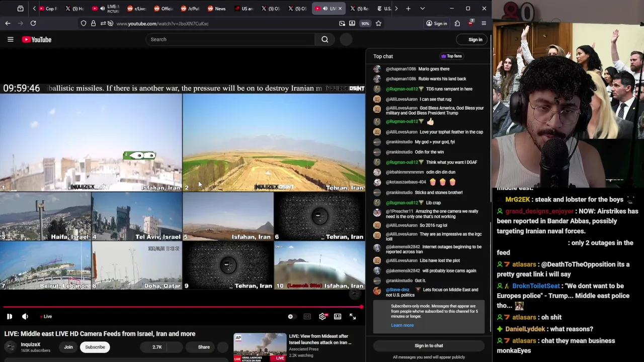This screenshot has width=644, height=362.
Task: Expand the list all tabs chevron
Action: pos(422,9)
